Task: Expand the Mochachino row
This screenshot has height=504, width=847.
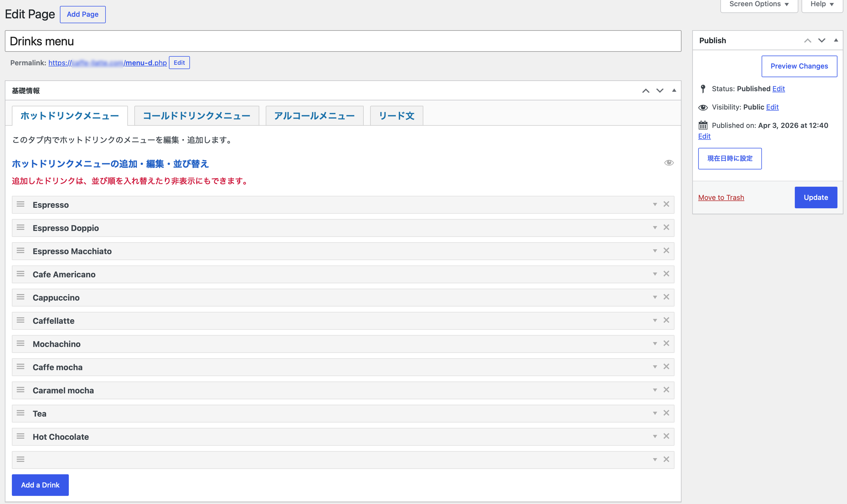Action: [655, 344]
